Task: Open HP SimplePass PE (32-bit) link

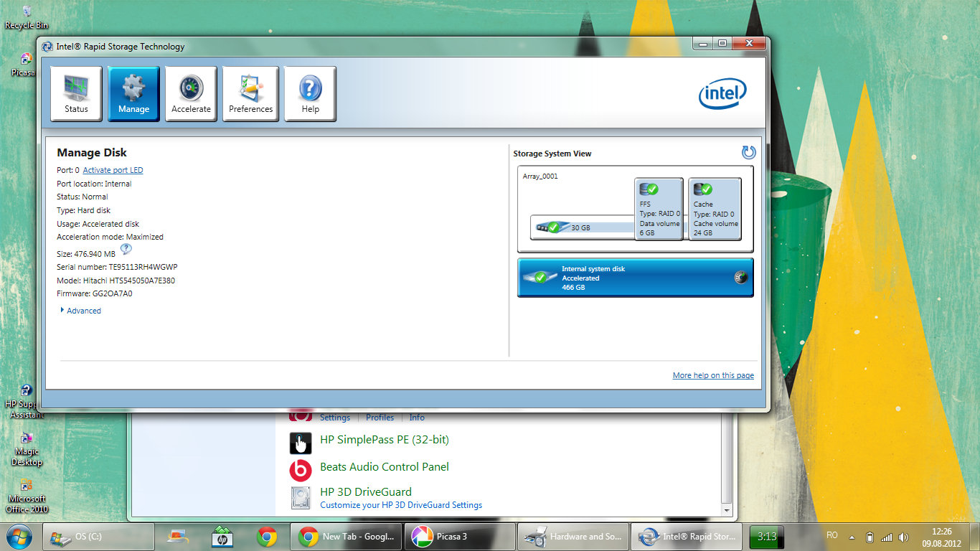Action: [385, 440]
